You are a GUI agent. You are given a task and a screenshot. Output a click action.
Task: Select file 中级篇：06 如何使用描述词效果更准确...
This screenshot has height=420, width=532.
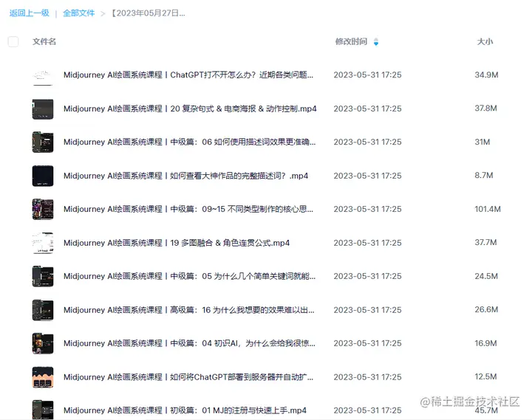pos(190,142)
